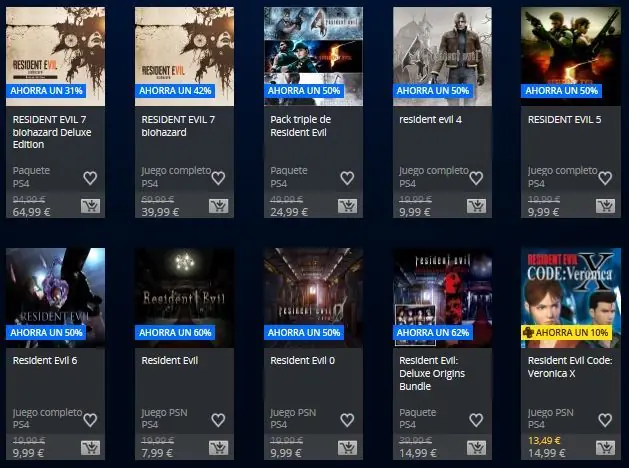Image resolution: width=629 pixels, height=468 pixels.
Task: Wishlist heart for RESIDENT EVIL 7 Deluxe Edition
Action: click(90, 178)
